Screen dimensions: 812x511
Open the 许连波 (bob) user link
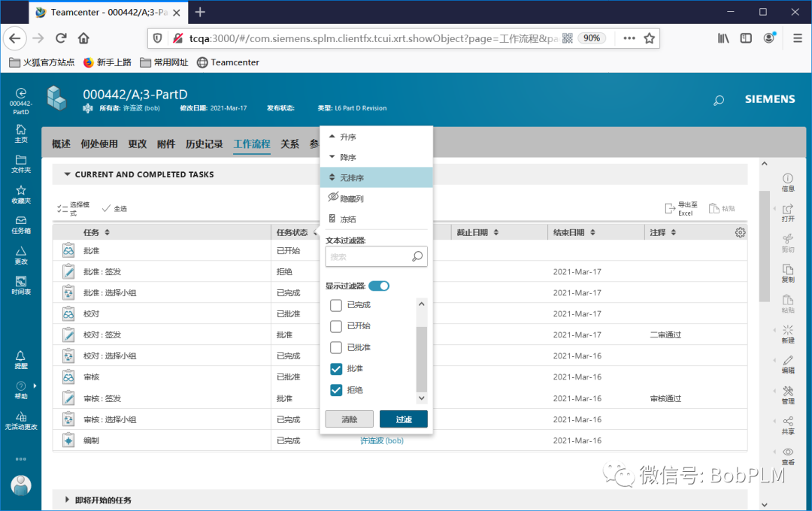pyautogui.click(x=382, y=440)
